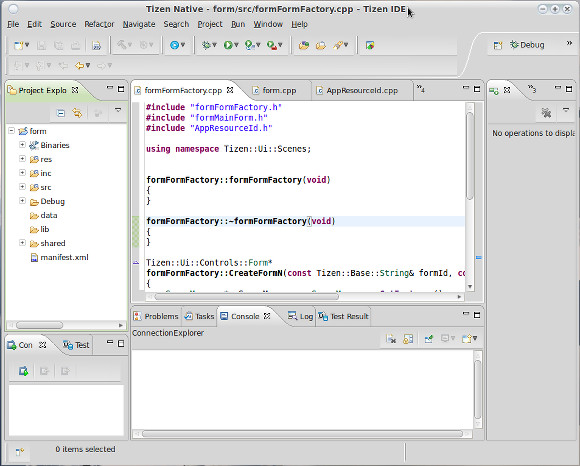Open Run toolbar icon dropdown arrow
This screenshot has width=580, height=466.
pyautogui.click(x=236, y=45)
